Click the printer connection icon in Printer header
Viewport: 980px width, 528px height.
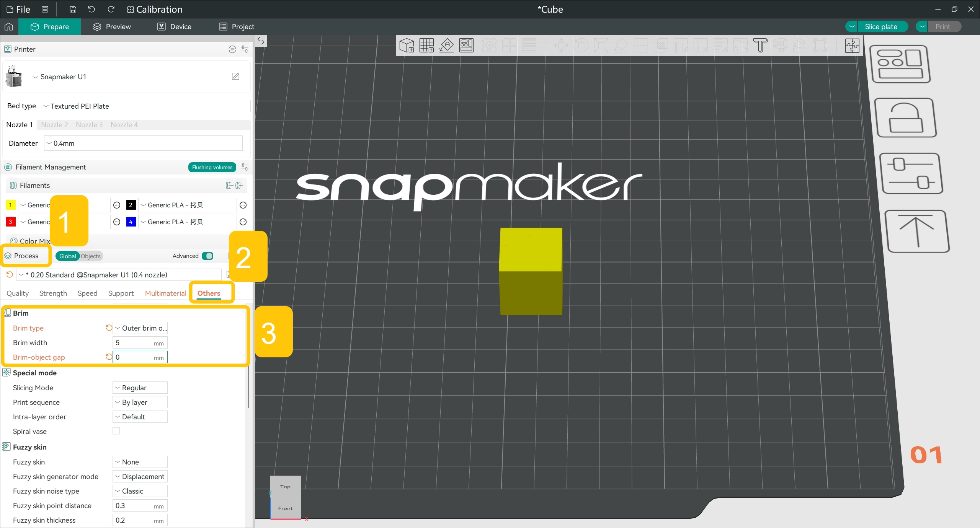[x=232, y=49]
